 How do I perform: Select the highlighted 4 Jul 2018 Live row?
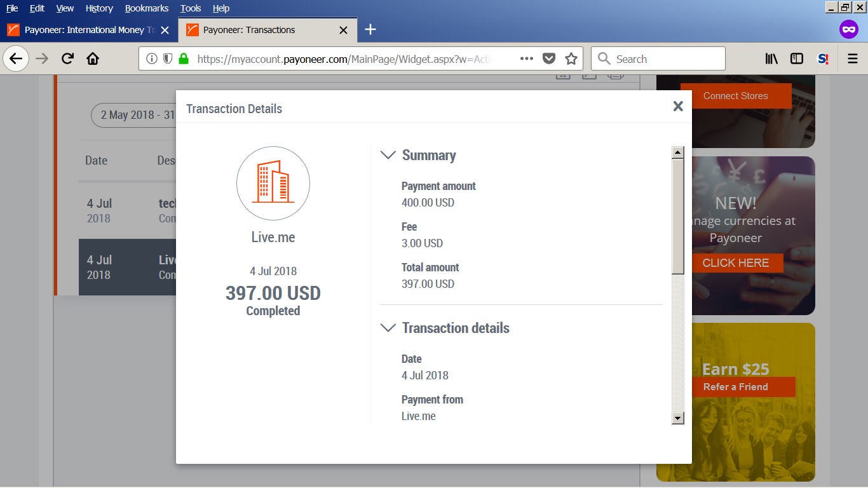pos(127,267)
